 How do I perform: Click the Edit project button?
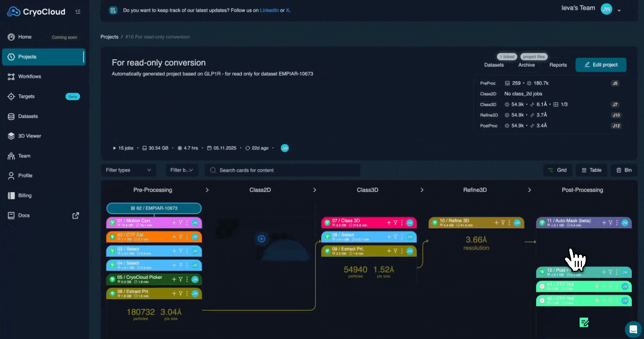tap(601, 65)
